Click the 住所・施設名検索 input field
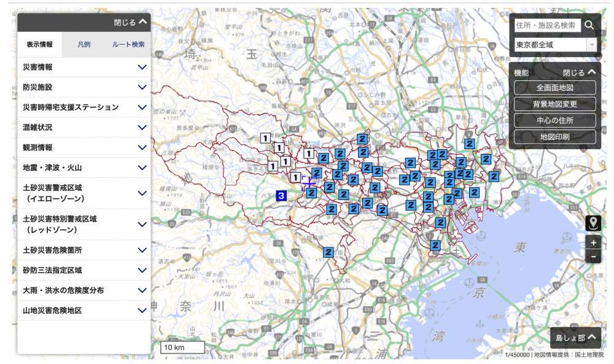Screen dimensions: 614x364 [x=546, y=25]
